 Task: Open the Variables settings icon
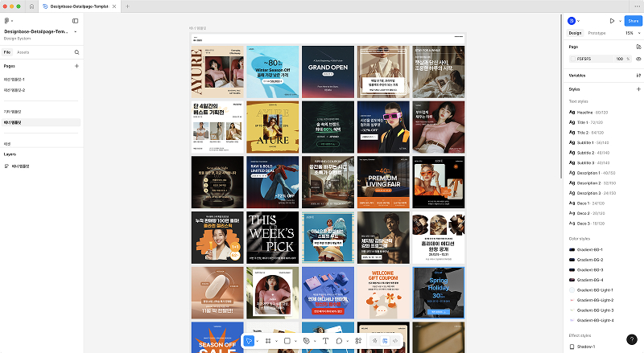point(638,76)
